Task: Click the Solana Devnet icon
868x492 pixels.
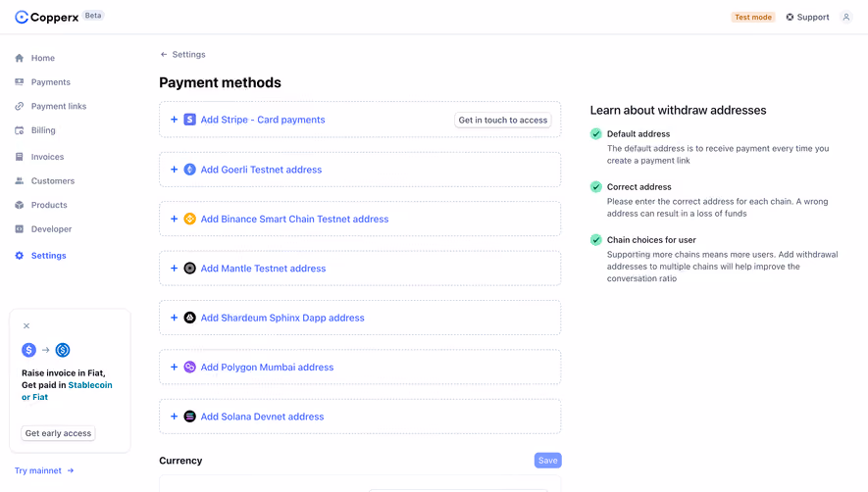Action: (190, 417)
